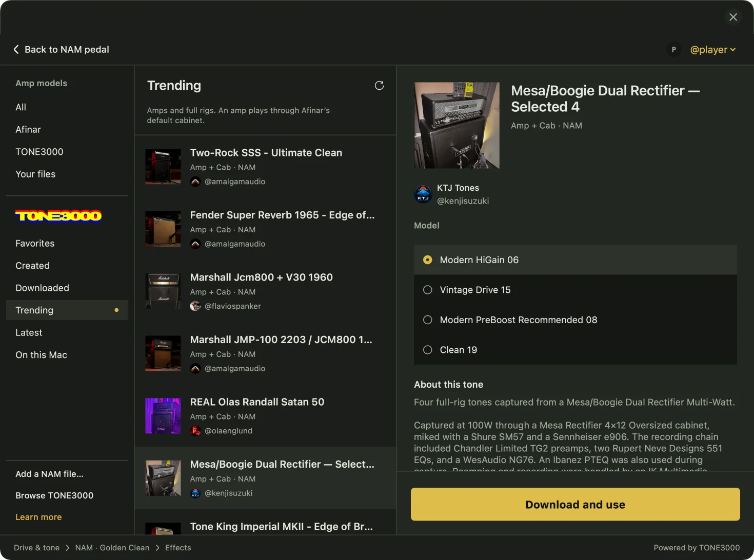Click the TONE3000 logo in sidebar
Viewport: 754px width, 560px height.
tap(58, 216)
